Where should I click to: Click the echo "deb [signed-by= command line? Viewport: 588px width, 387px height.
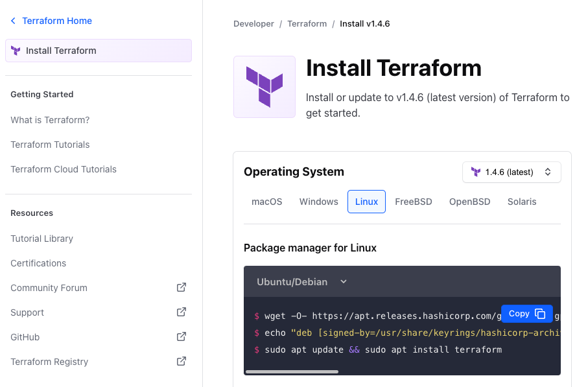(x=407, y=333)
